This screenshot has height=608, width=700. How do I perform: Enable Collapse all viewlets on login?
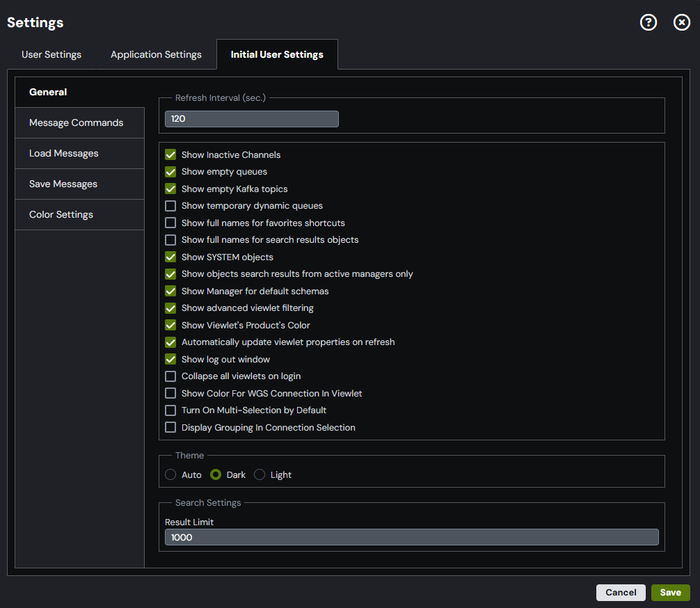tap(170, 376)
